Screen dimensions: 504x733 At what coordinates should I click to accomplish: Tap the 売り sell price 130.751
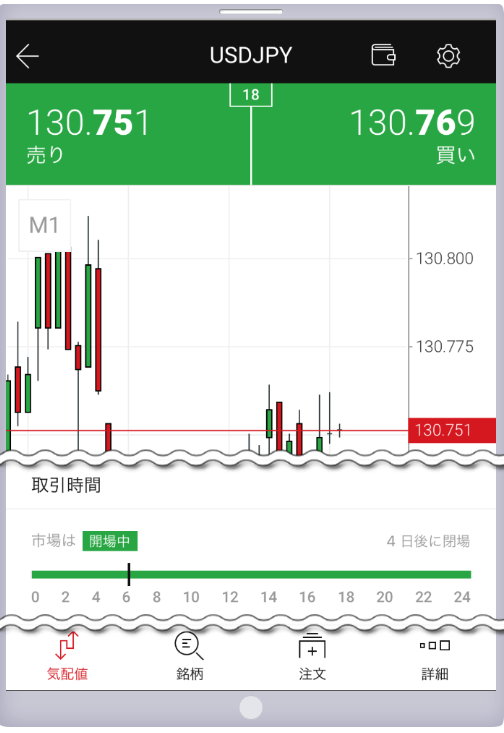(88, 122)
